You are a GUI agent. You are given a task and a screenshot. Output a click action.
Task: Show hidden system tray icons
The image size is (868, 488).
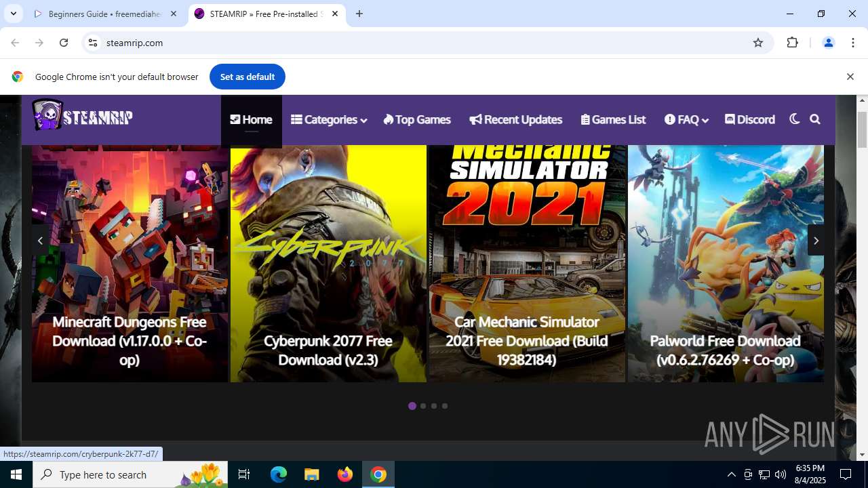(x=731, y=474)
